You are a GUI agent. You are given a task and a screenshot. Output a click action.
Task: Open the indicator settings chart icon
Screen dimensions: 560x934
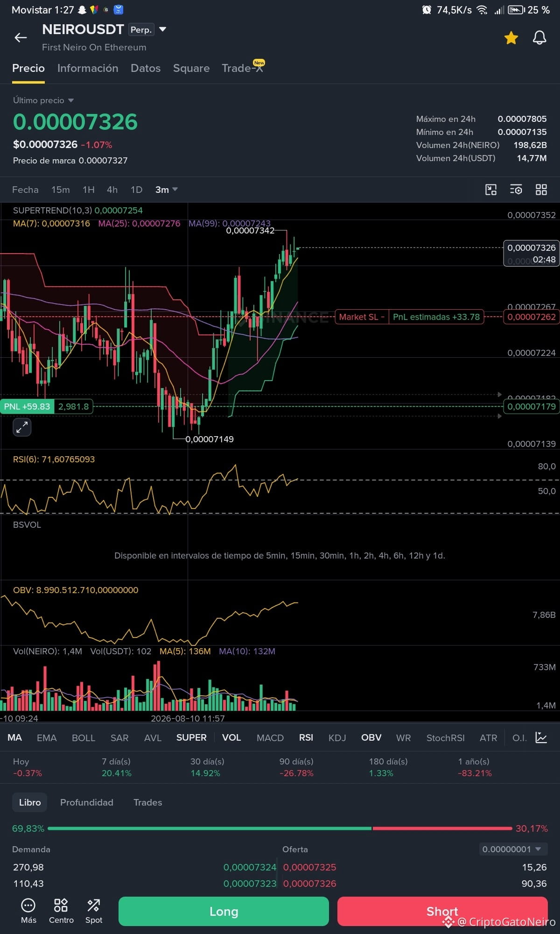(x=541, y=737)
